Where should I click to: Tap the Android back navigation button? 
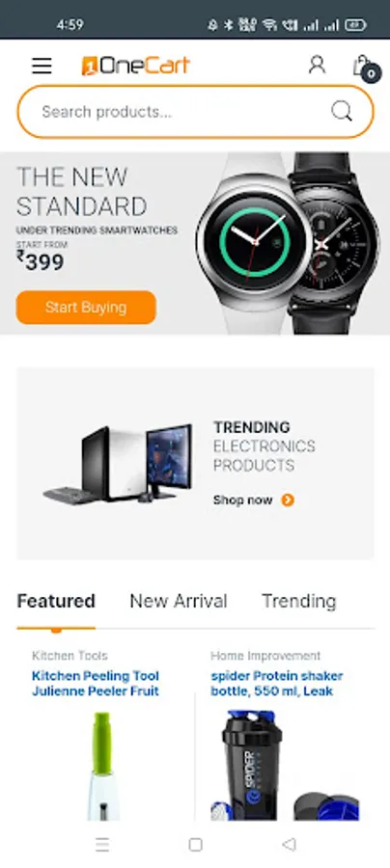289,844
